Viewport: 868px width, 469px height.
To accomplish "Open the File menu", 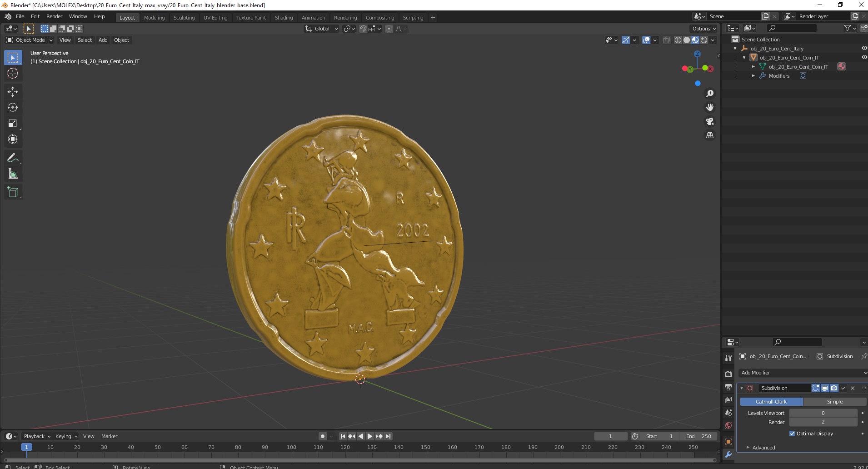I will (20, 16).
